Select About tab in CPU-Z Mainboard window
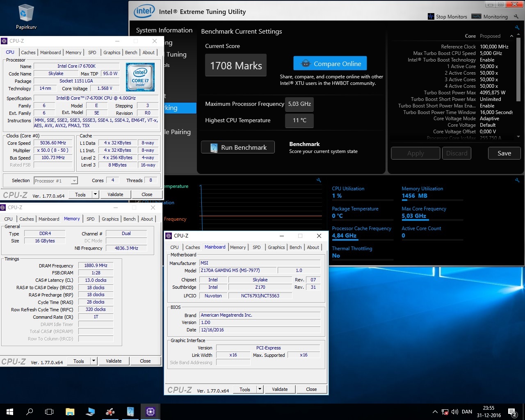This screenshot has height=420, width=525. coord(313,247)
